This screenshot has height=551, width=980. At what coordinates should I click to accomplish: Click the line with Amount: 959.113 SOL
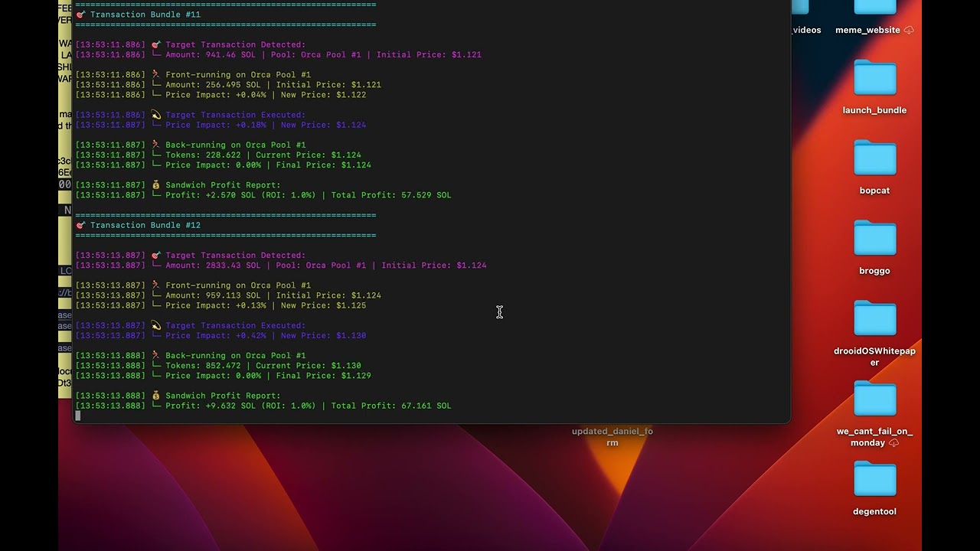point(228,295)
